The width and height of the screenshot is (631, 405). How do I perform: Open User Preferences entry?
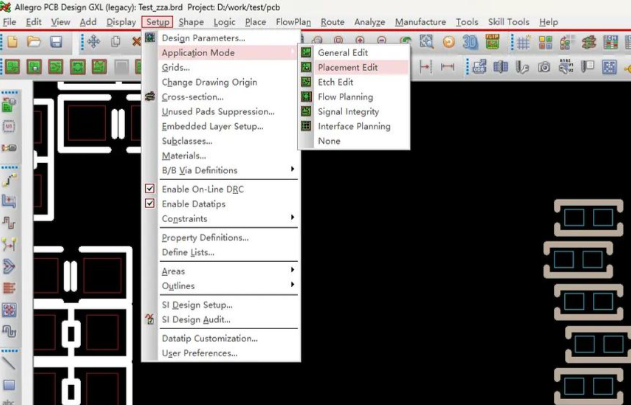click(x=199, y=353)
